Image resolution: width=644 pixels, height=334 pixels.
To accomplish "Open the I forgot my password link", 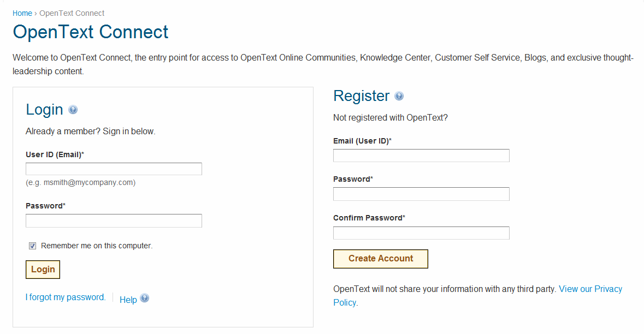I will pyautogui.click(x=65, y=297).
